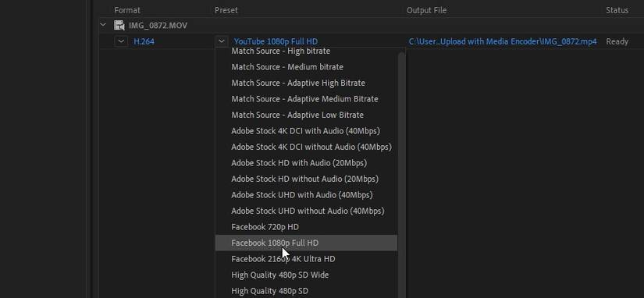Open the preset dropdown arrow
Viewport: 644px width, 298px height.
point(222,41)
